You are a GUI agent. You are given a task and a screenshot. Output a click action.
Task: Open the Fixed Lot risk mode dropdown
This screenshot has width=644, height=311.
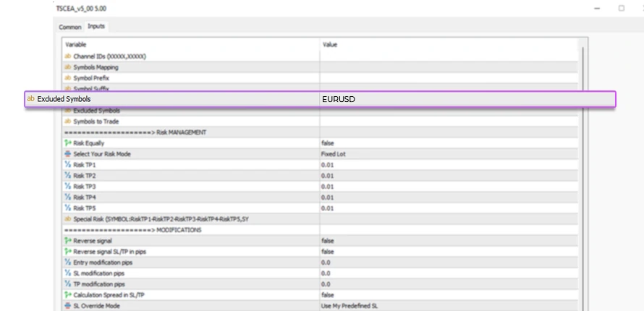click(449, 154)
